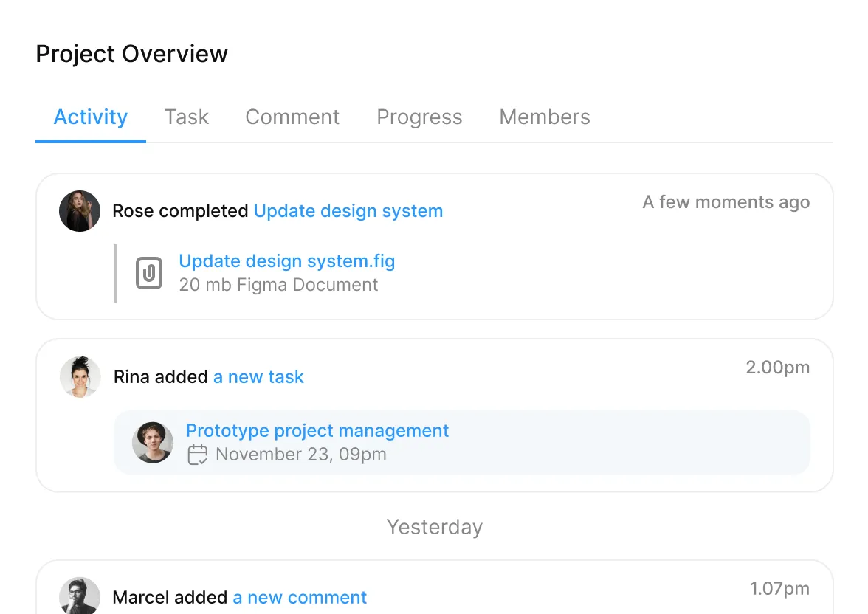Select the 2.00pm timestamp on Rina's activity

[778, 368]
